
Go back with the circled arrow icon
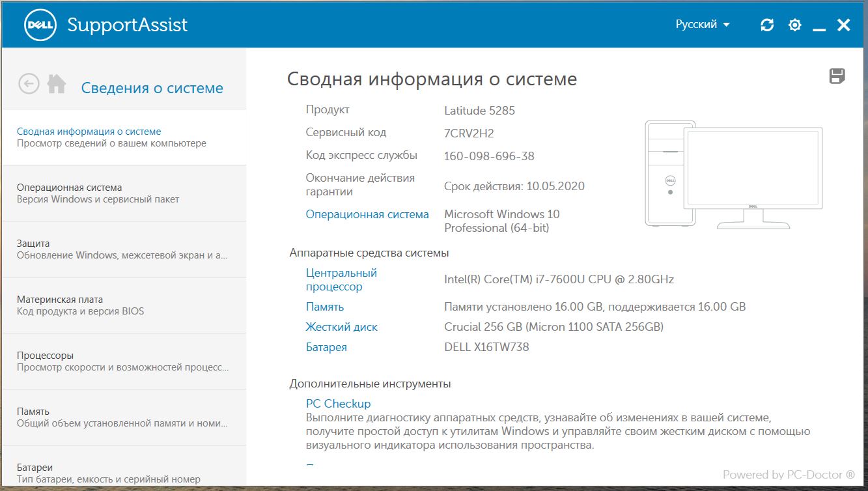29,84
